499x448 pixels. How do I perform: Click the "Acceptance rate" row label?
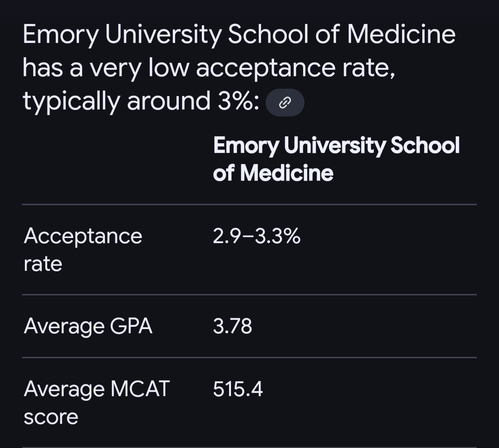coord(83,250)
